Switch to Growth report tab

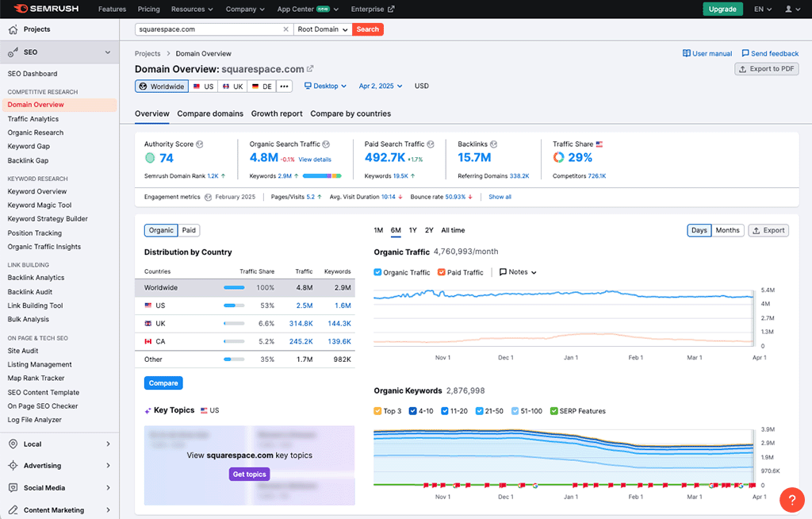click(x=277, y=113)
